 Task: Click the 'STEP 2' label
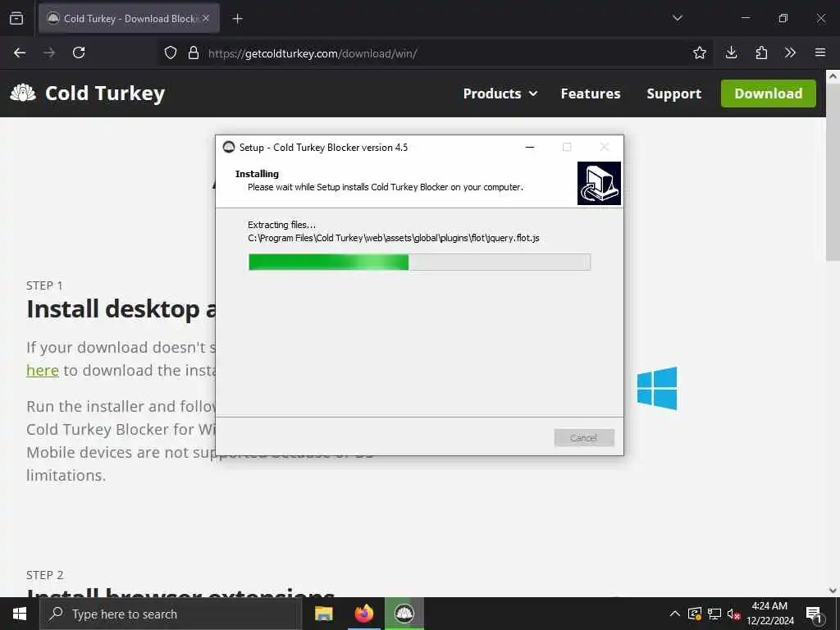(45, 575)
